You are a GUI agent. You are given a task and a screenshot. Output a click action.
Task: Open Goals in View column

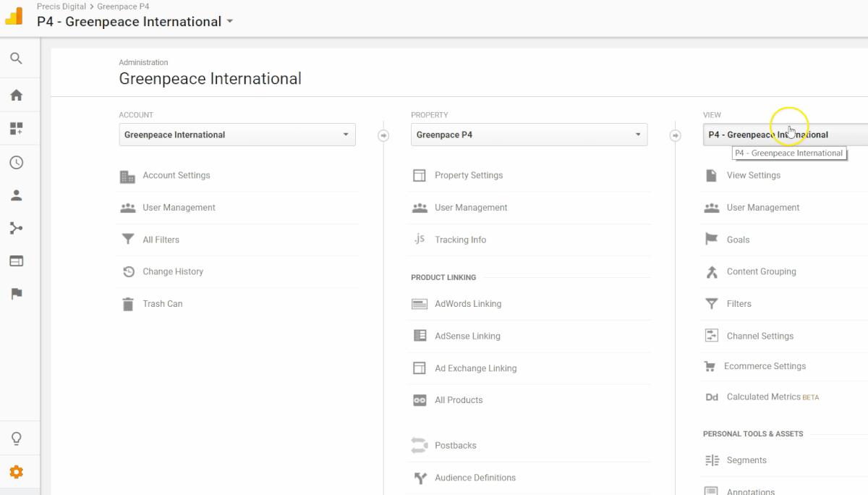click(x=739, y=240)
